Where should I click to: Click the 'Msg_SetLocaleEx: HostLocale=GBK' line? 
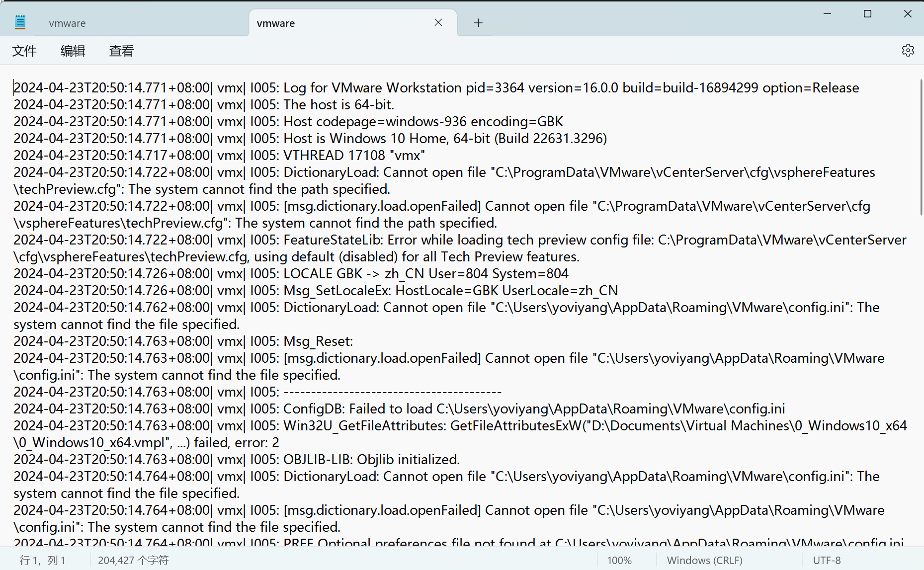coord(316,290)
